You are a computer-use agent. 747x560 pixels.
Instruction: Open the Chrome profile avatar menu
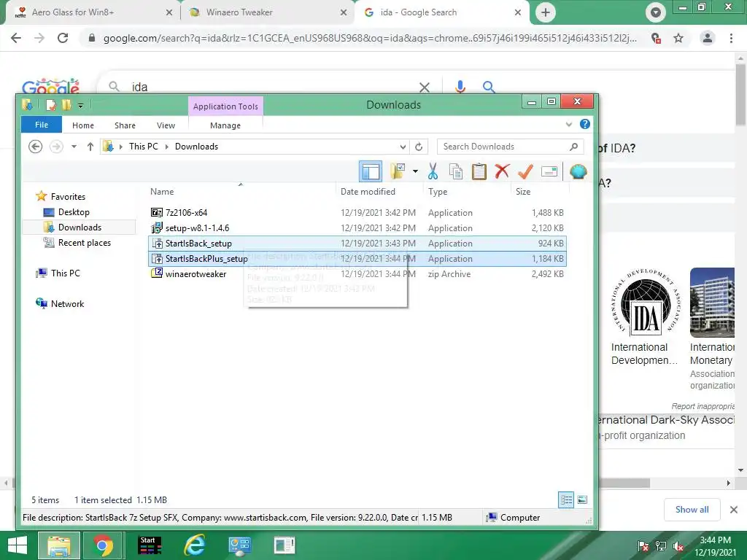click(x=708, y=38)
